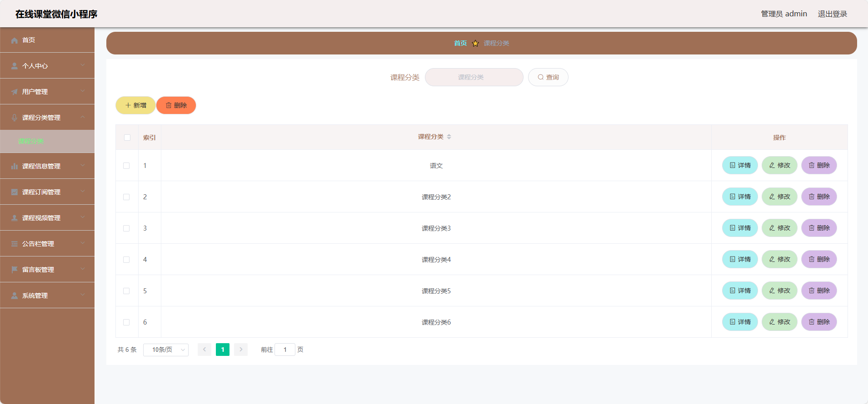Check the checkbox for row 5 课程分类5
Screen dimensions: 868x404
[126, 291]
